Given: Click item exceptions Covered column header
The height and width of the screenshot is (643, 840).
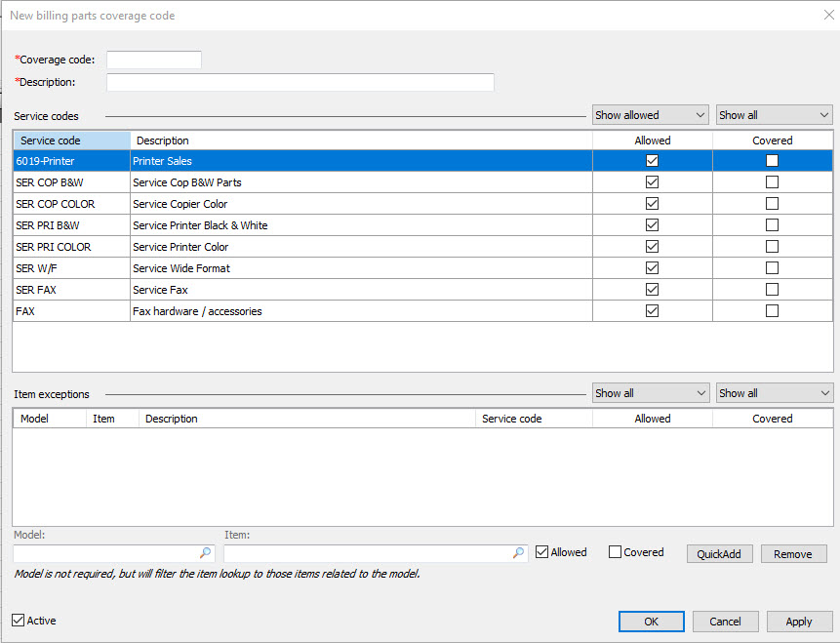Looking at the screenshot, I should pyautogui.click(x=773, y=419).
